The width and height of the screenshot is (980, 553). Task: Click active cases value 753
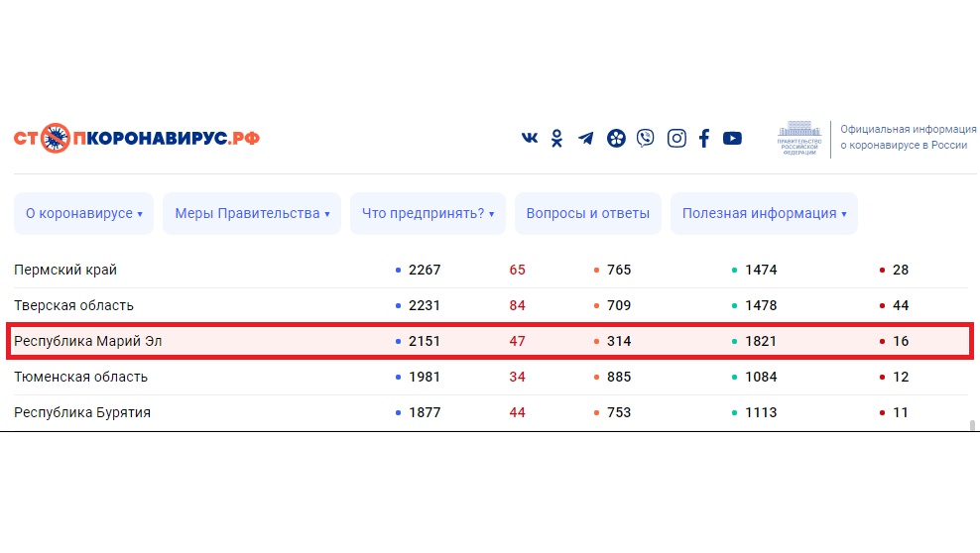tap(619, 412)
